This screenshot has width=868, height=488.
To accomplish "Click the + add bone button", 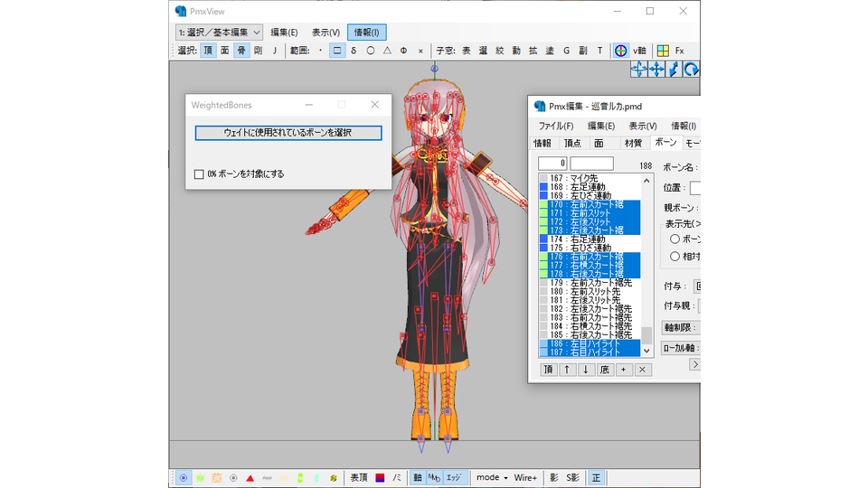I will coord(623,370).
